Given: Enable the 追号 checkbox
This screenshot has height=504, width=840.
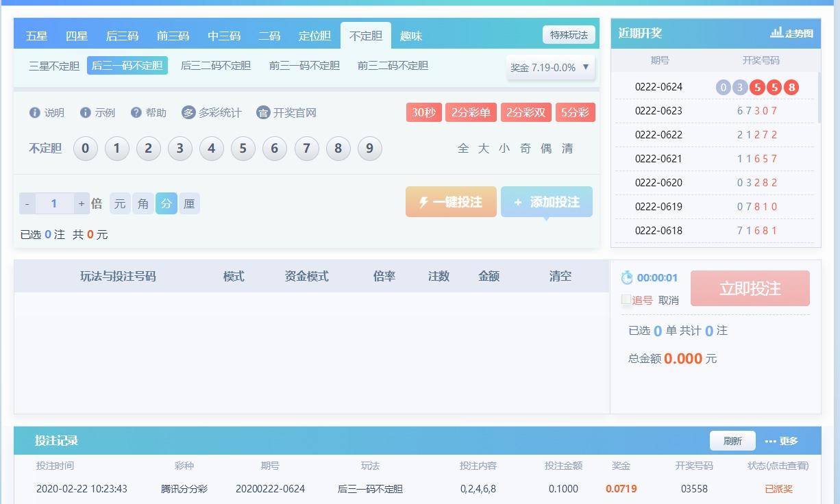Looking at the screenshot, I should click(x=626, y=299).
